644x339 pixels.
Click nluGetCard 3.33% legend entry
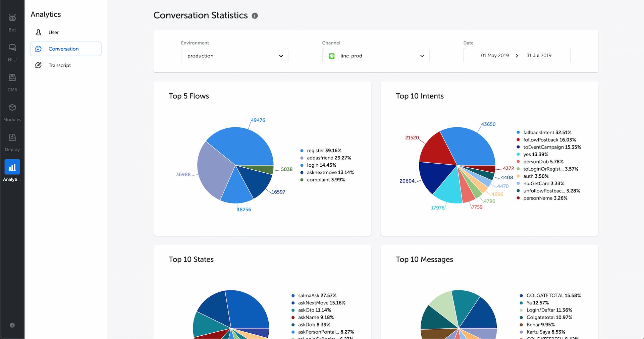coord(540,183)
